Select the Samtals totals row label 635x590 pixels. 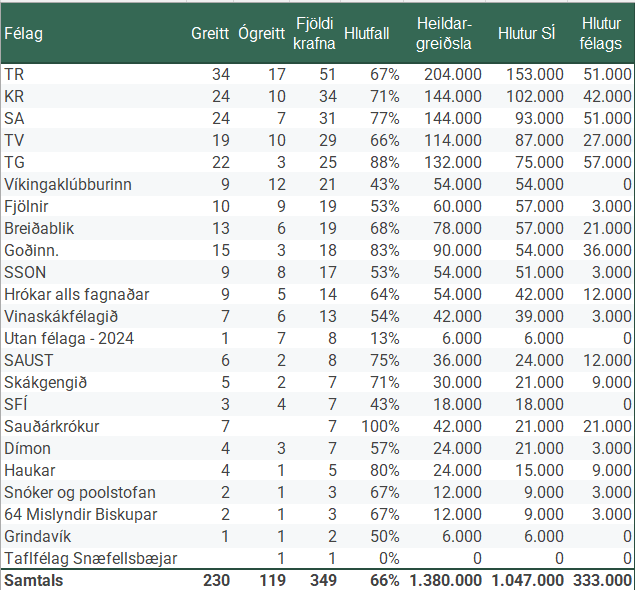tap(33, 580)
